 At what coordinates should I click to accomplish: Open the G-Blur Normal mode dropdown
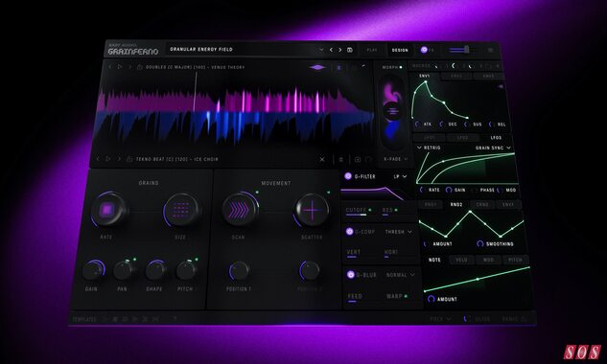[400, 275]
